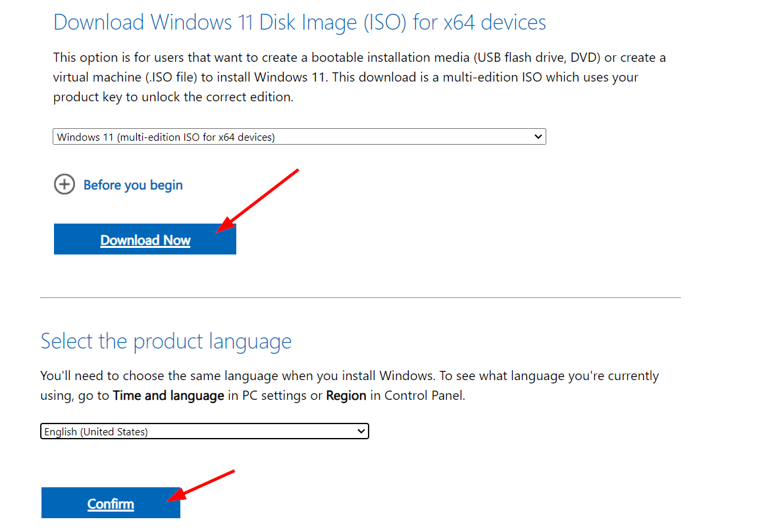This screenshot has height=532, width=776.
Task: Open the Before you begin link
Action: point(133,185)
